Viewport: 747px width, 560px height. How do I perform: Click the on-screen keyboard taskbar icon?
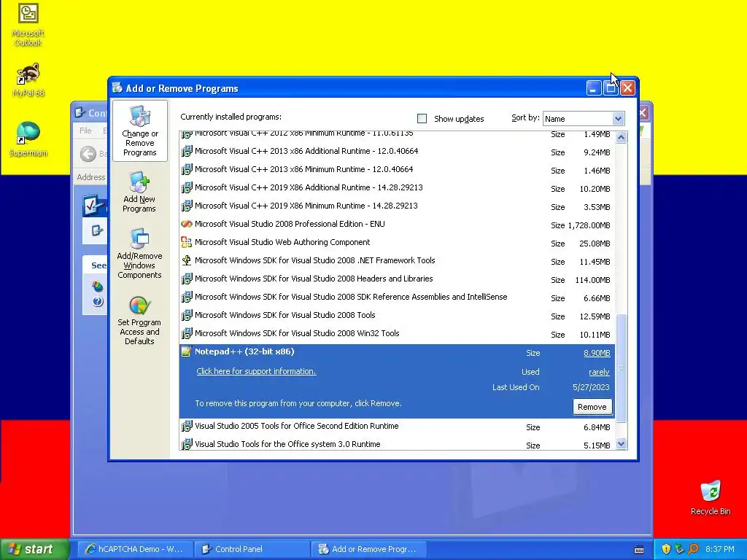pyautogui.click(x=639, y=550)
